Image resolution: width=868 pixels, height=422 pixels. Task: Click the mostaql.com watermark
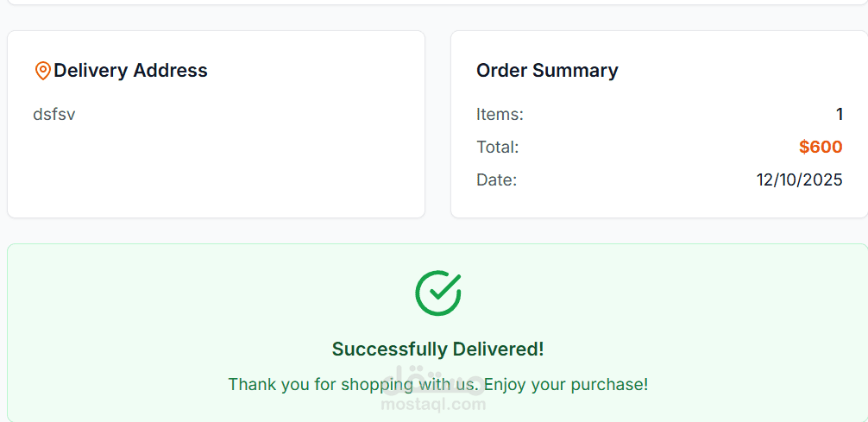[434, 404]
